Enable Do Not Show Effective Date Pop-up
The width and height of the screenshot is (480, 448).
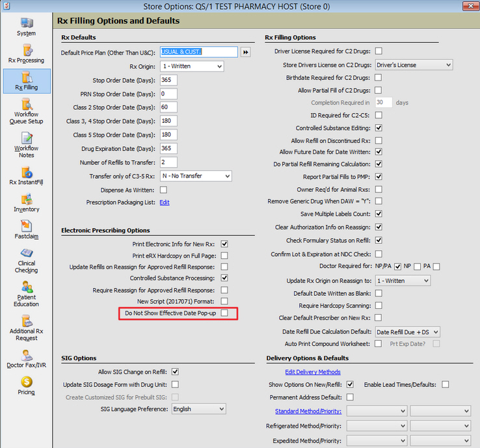[224, 313]
